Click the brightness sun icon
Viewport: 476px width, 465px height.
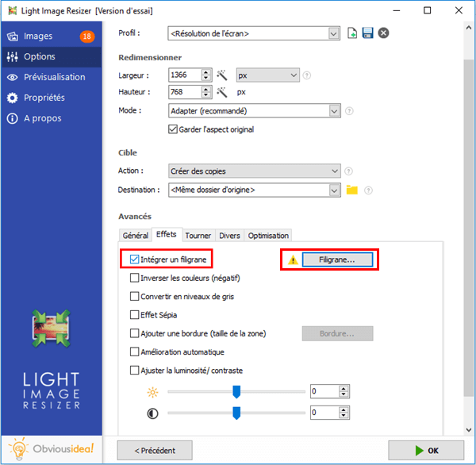(152, 392)
